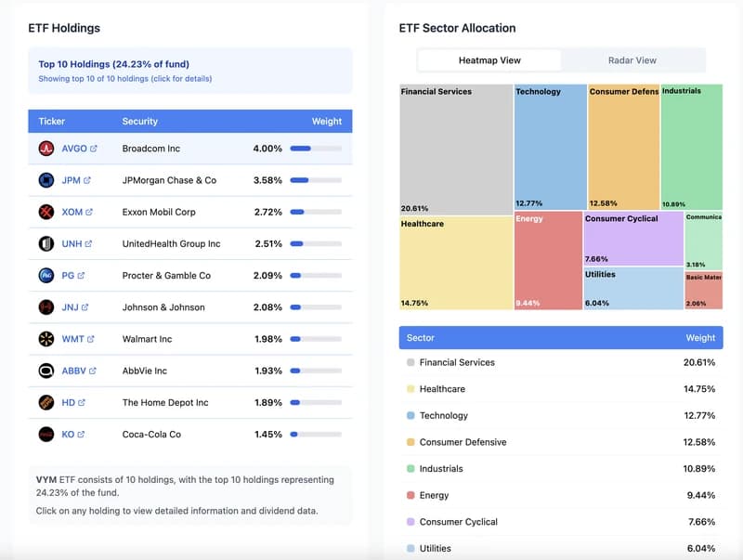Open the WMT ticker link
This screenshot has width=743, height=560.
tap(73, 339)
